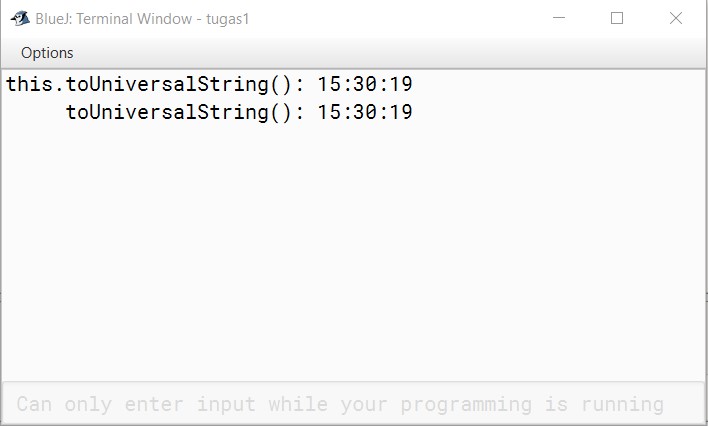Click the 15:30:19 time on first line
The height and width of the screenshot is (426, 708).
[365, 84]
